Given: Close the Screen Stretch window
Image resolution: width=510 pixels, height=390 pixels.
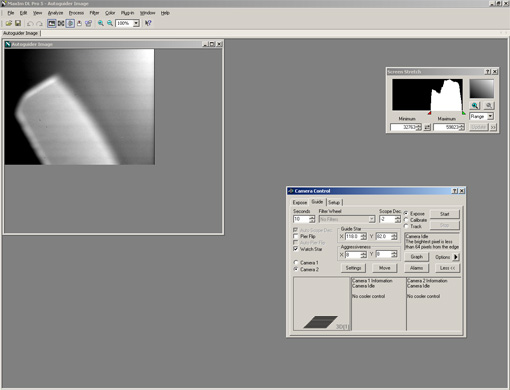Looking at the screenshot, I should click(x=495, y=72).
